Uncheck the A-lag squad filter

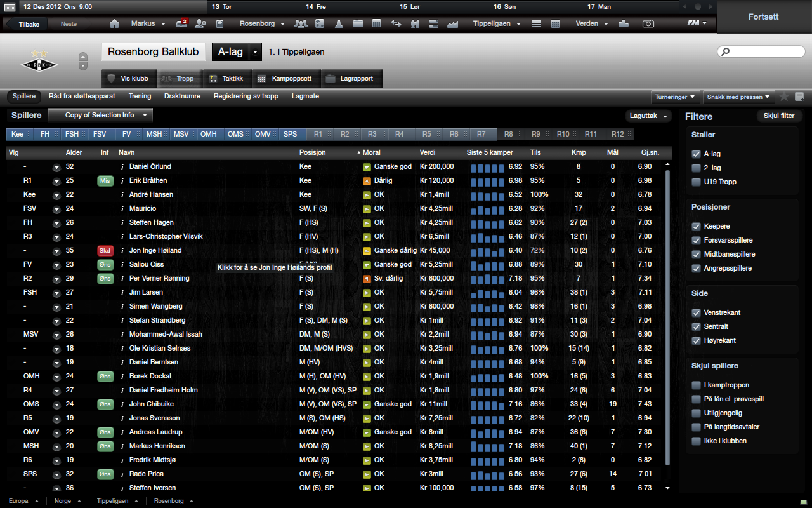pos(696,154)
